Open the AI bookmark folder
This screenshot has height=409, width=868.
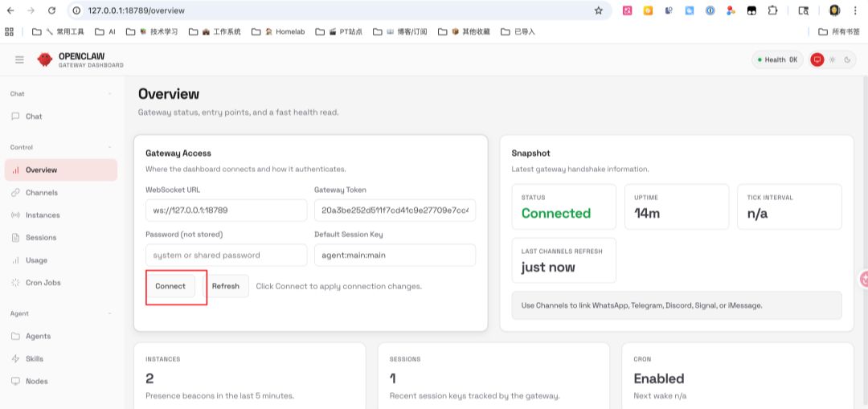(x=105, y=31)
